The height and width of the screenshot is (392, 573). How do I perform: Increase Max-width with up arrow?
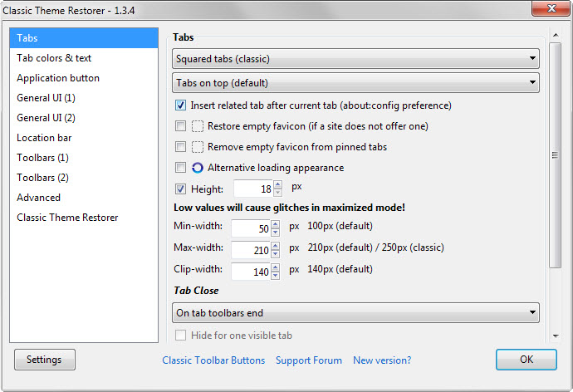click(x=276, y=246)
